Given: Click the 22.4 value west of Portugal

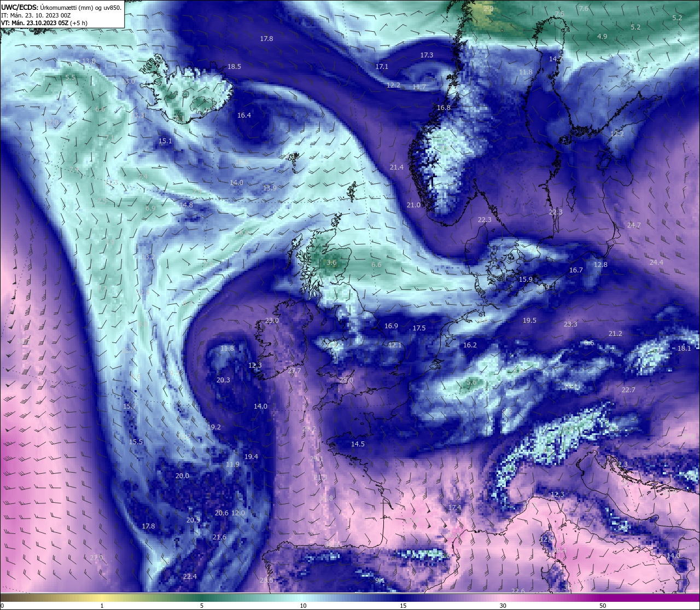Looking at the screenshot, I should coord(190,576).
